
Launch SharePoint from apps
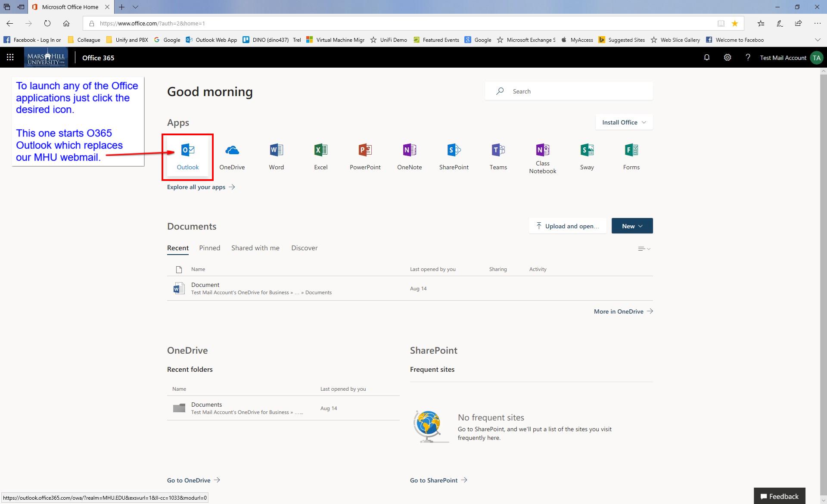click(x=454, y=155)
